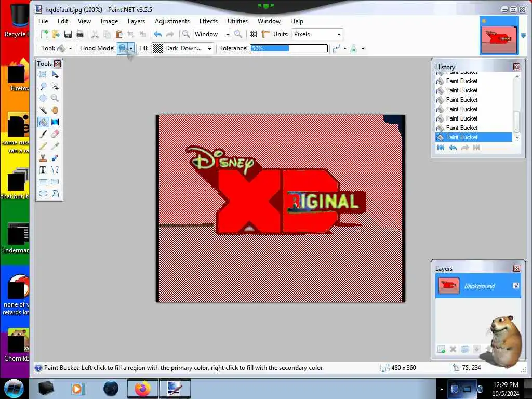The height and width of the screenshot is (399, 532).
Task: Open the antialiasing mode dropdown arrow
Action: click(x=345, y=48)
